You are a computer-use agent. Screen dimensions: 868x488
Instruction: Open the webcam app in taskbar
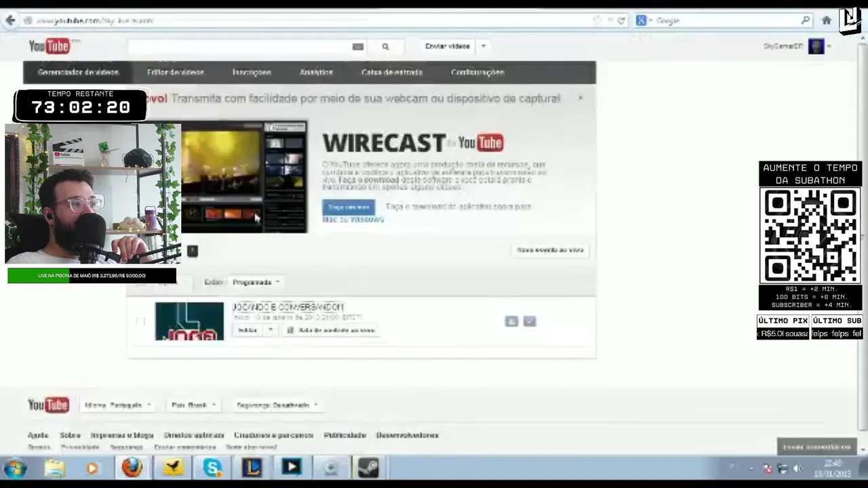tap(331, 468)
